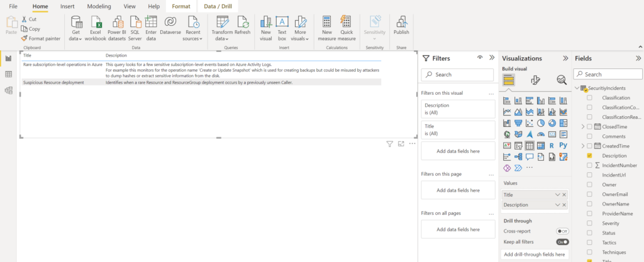Select the Pie chart visualization

541,123
